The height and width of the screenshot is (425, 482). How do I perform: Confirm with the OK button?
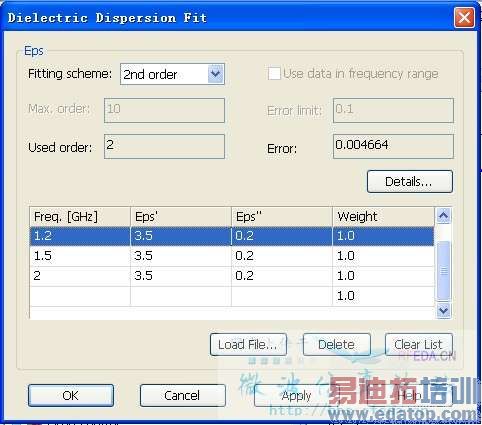point(71,395)
